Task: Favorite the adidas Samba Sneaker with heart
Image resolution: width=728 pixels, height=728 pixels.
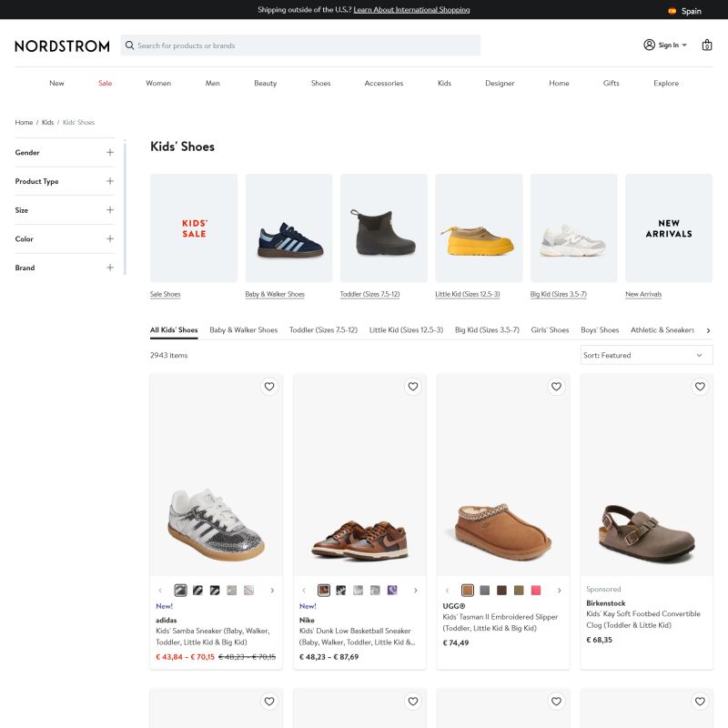Action: (269, 386)
